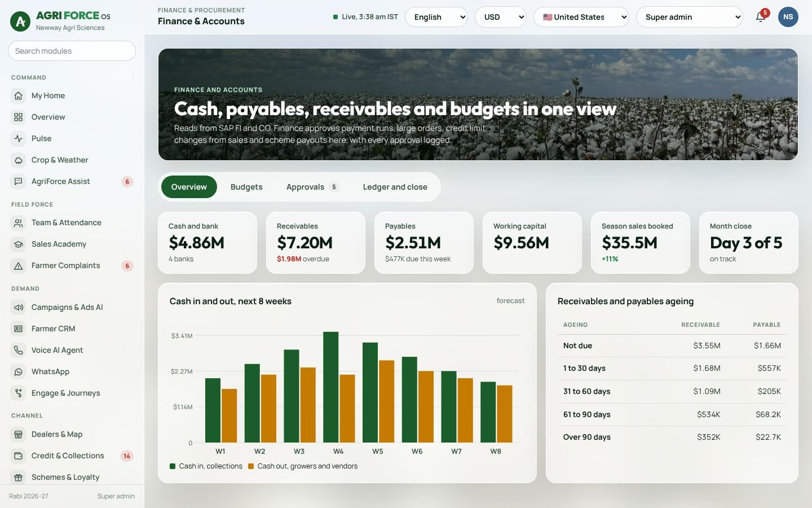Open the United States country dropdown
812x508 pixels.
pos(581,17)
